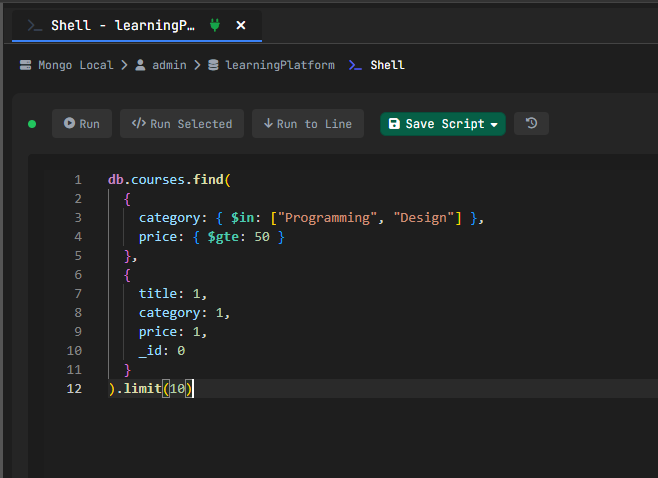
Task: Click the value 50 on line 4
Action: tap(262, 237)
